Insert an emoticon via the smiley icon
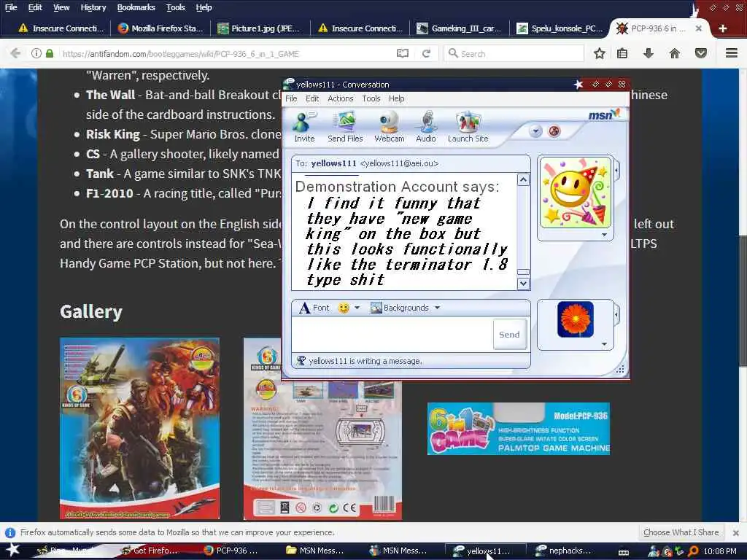Viewport: 747px width, 560px height. 344,308
